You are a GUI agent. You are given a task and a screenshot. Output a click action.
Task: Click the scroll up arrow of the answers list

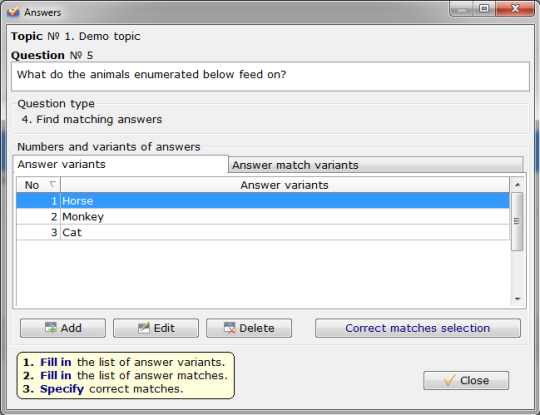(x=517, y=185)
